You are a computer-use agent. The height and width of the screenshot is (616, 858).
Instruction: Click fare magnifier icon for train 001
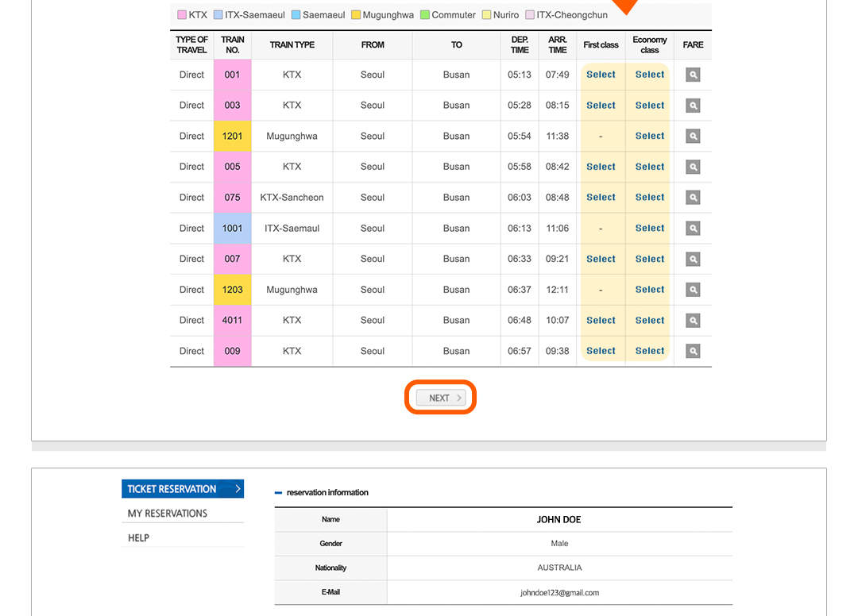click(x=693, y=75)
